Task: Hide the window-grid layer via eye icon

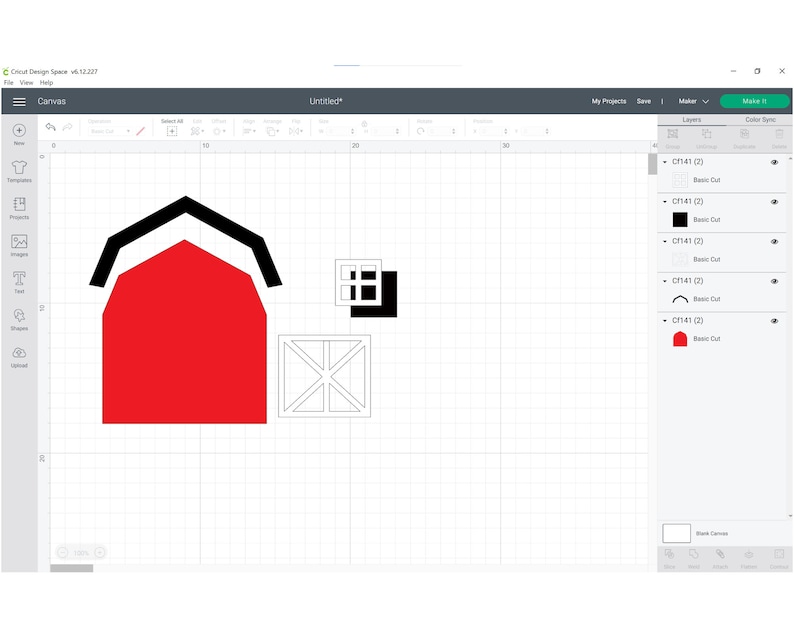Action: pyautogui.click(x=774, y=162)
